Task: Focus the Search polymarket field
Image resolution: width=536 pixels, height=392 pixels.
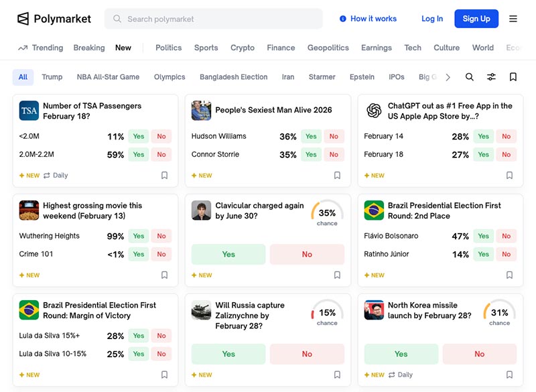Action: [213, 19]
